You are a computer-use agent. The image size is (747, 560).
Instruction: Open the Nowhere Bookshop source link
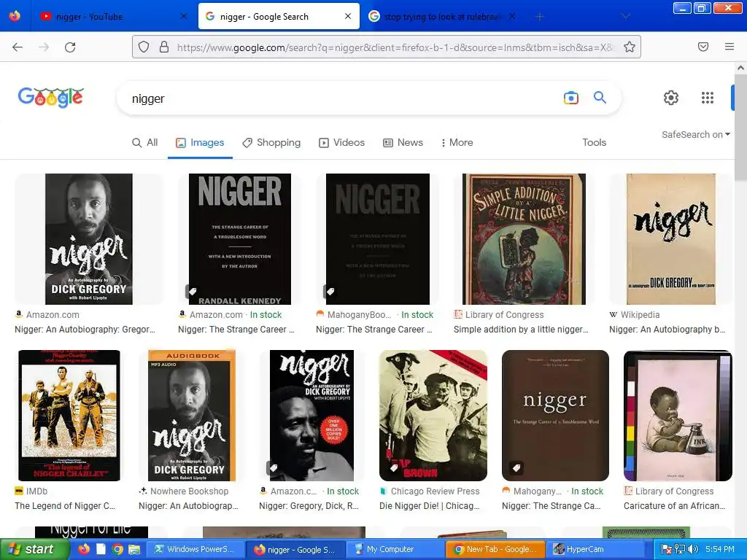click(x=184, y=491)
